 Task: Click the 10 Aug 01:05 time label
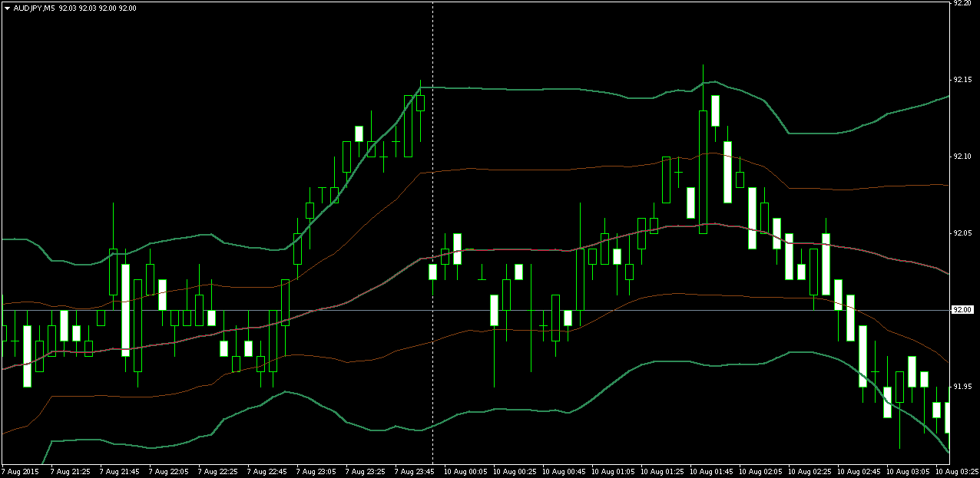(613, 470)
